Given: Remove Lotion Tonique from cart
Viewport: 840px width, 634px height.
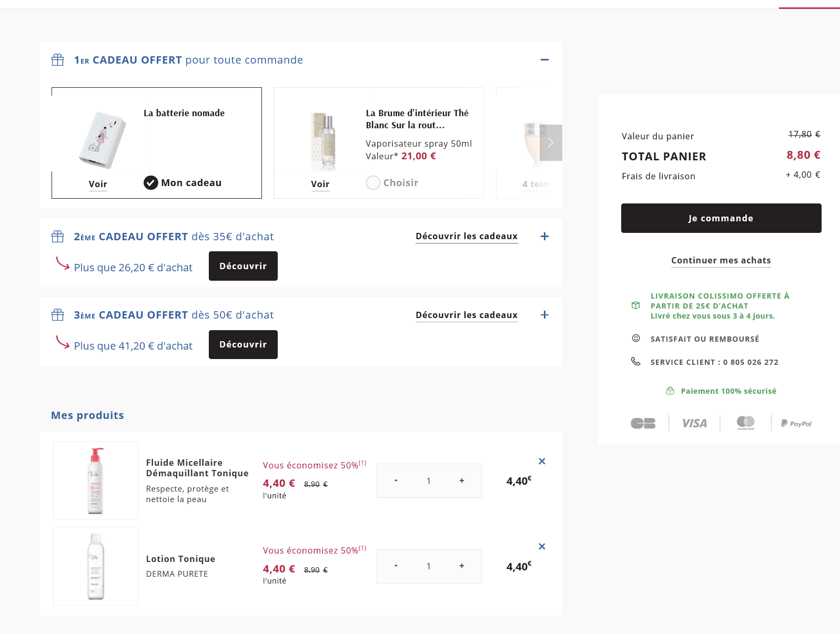Looking at the screenshot, I should point(542,546).
